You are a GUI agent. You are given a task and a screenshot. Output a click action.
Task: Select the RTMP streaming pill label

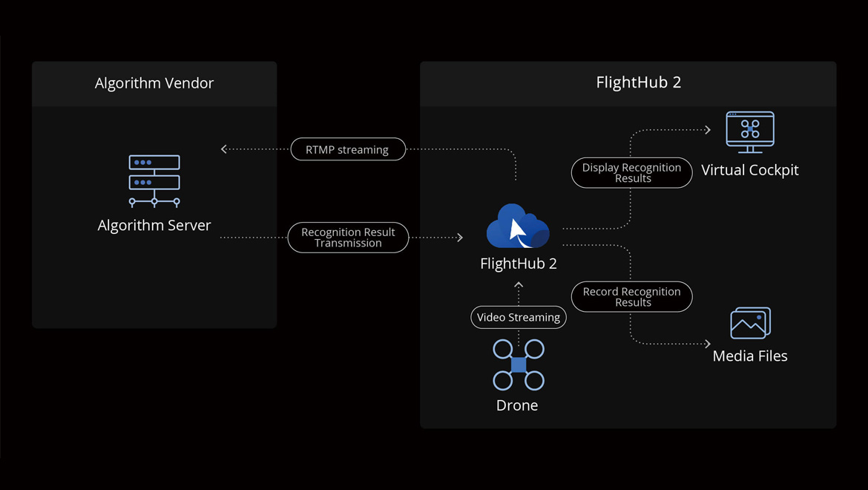348,149
